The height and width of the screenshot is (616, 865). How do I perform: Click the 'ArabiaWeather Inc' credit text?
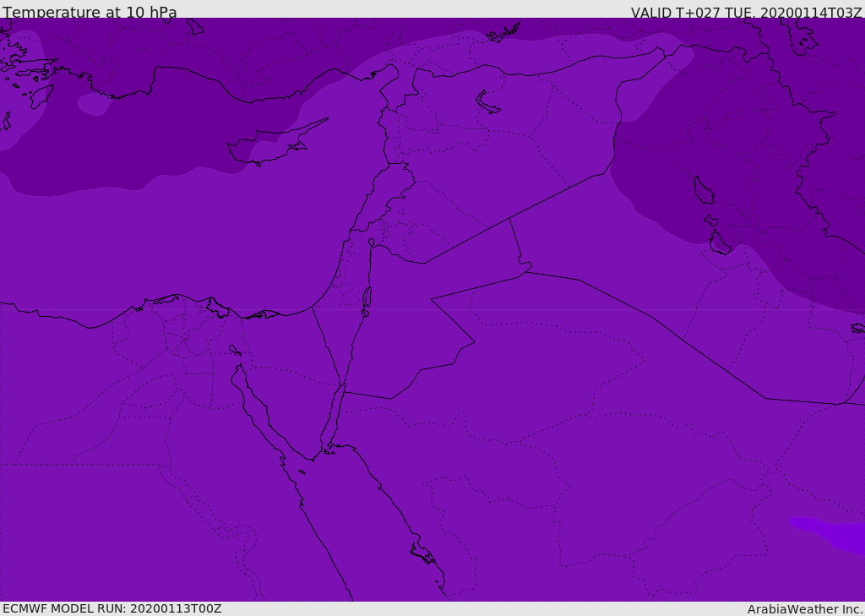point(804,609)
